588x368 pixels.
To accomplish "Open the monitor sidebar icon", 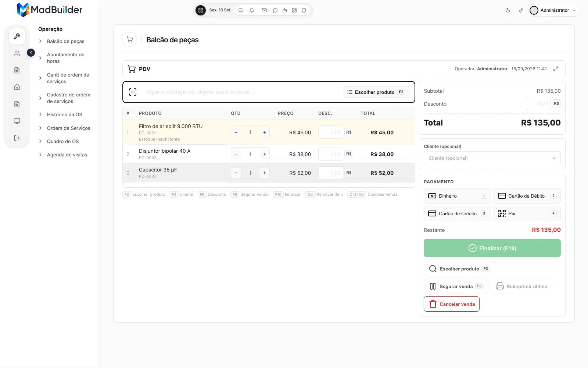I will [17, 121].
